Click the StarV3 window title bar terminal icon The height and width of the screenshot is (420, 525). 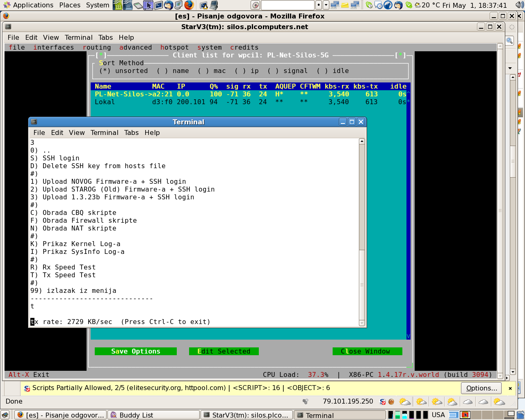pyautogui.click(x=8, y=27)
